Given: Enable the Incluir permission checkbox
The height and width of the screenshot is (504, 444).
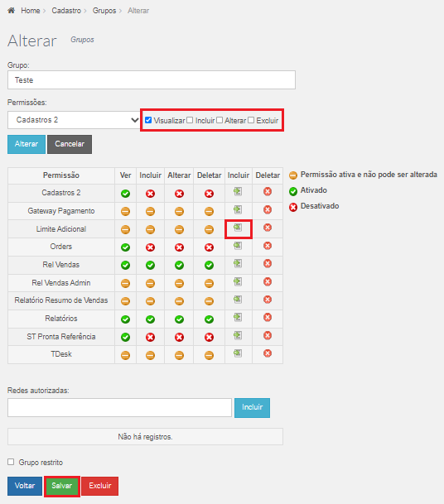Looking at the screenshot, I should tap(190, 120).
